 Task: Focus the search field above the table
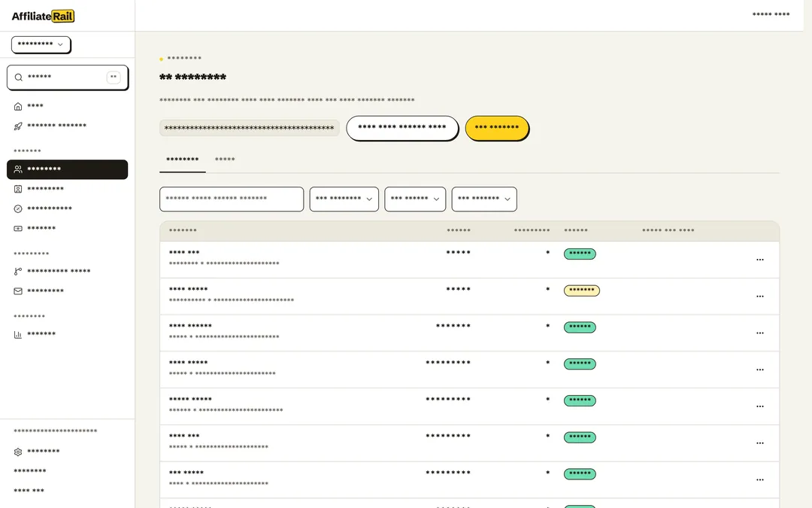click(x=232, y=199)
